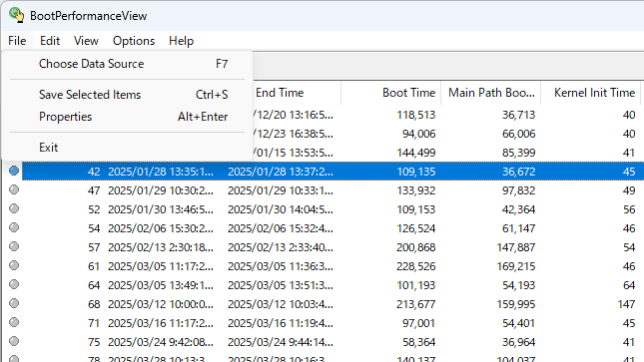Click boot time value 94,006
644x362 pixels.
point(418,134)
